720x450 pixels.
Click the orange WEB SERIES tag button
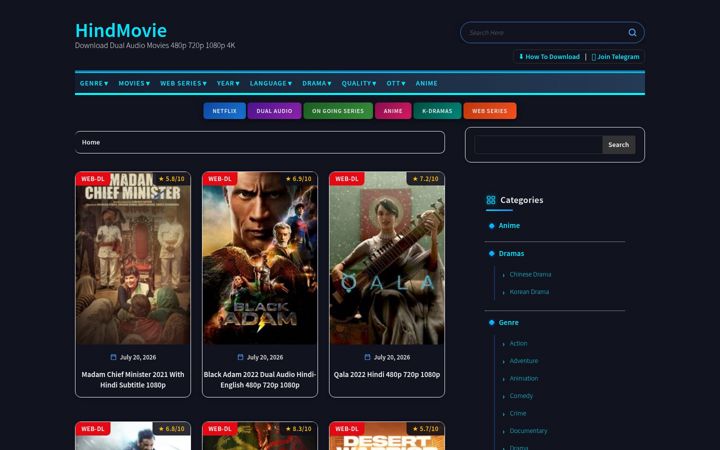(x=490, y=111)
